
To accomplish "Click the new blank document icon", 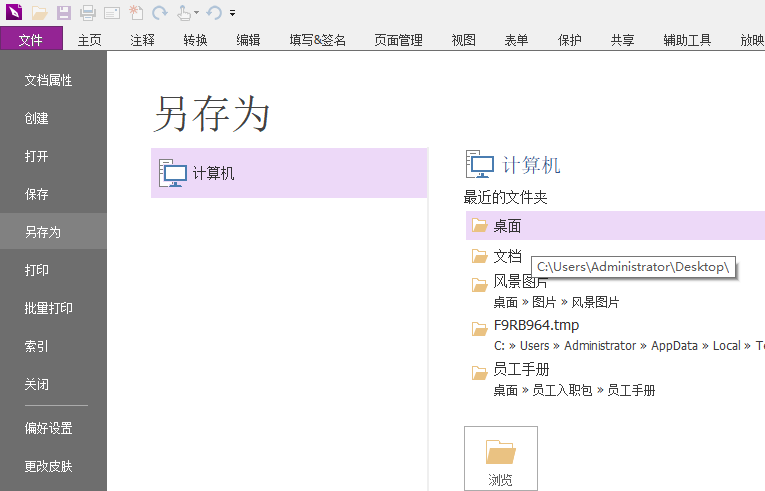I will coord(136,13).
